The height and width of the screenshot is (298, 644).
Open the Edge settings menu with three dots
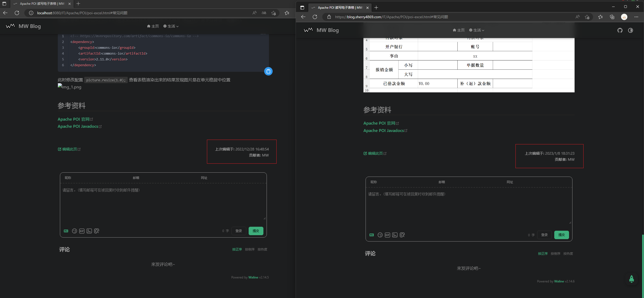[637, 17]
